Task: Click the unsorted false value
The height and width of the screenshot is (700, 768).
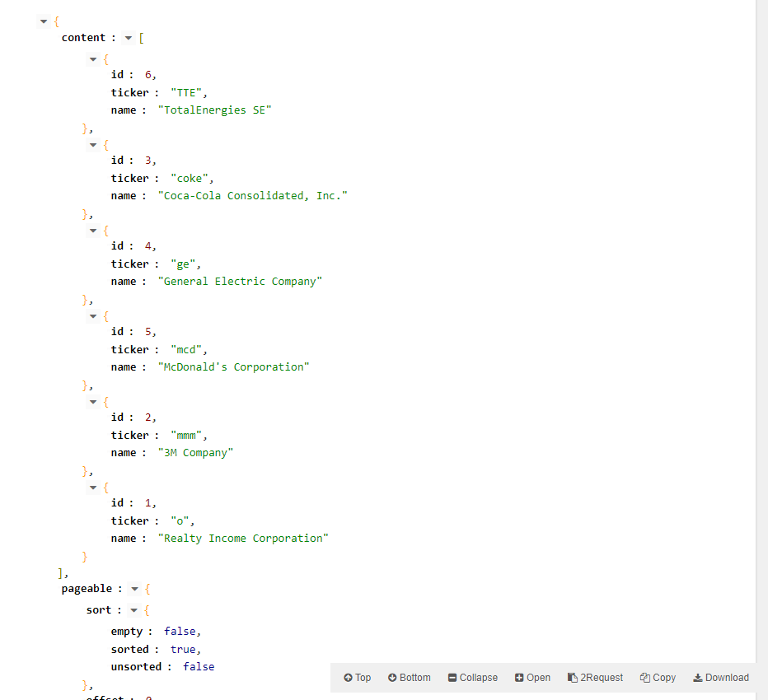Action: [199, 667]
